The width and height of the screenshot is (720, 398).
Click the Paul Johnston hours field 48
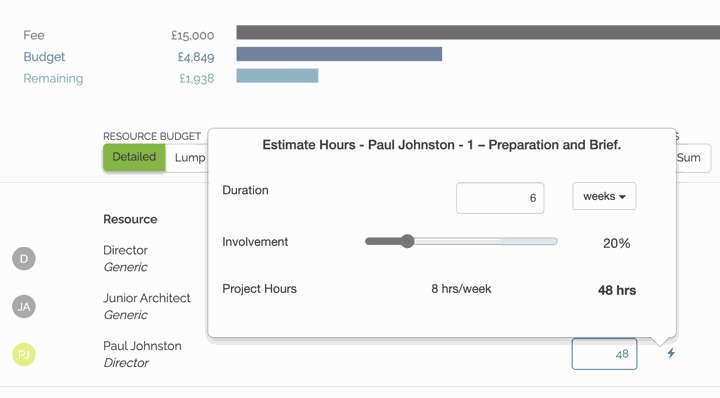(604, 354)
